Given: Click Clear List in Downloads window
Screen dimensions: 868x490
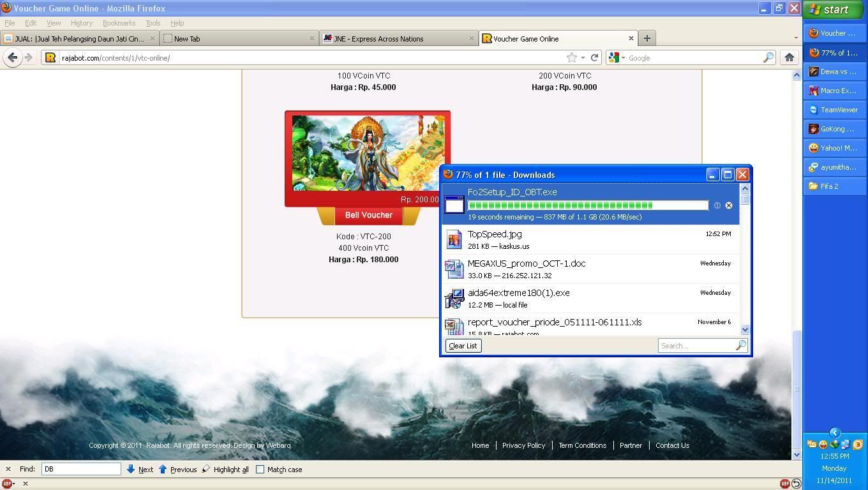Looking at the screenshot, I should click(463, 346).
